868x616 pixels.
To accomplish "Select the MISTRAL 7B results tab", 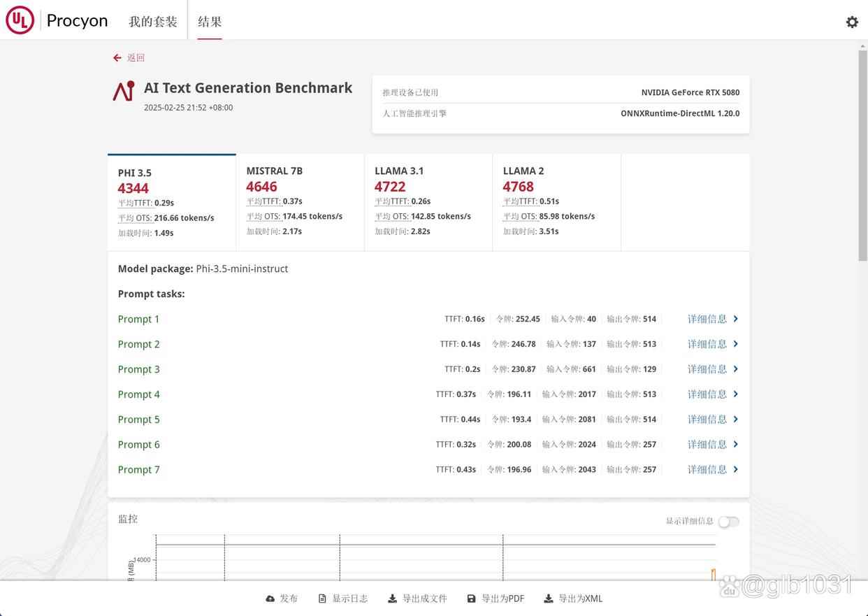I will click(x=300, y=201).
